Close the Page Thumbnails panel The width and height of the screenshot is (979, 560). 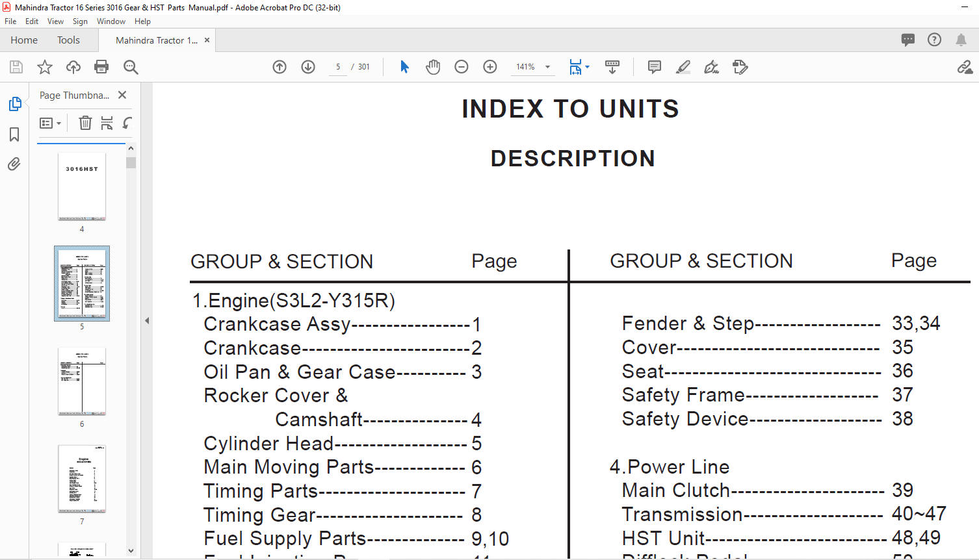click(122, 95)
